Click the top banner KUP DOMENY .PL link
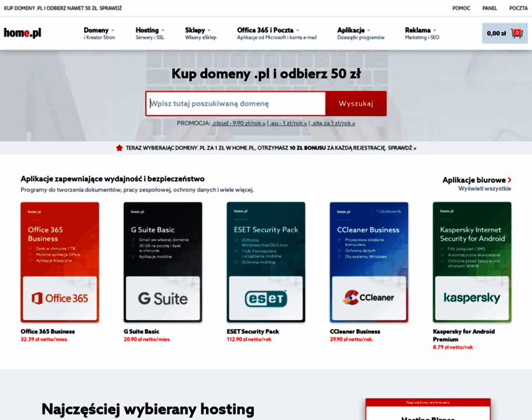Viewport: 532px width, 420px height. [x=63, y=8]
